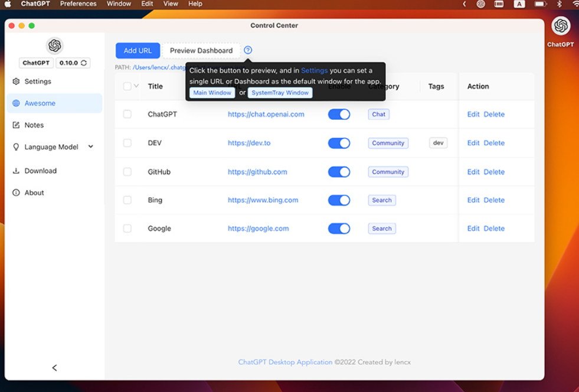Click the Preview Dashboard button
Image resolution: width=579 pixels, height=392 pixels.
click(201, 51)
